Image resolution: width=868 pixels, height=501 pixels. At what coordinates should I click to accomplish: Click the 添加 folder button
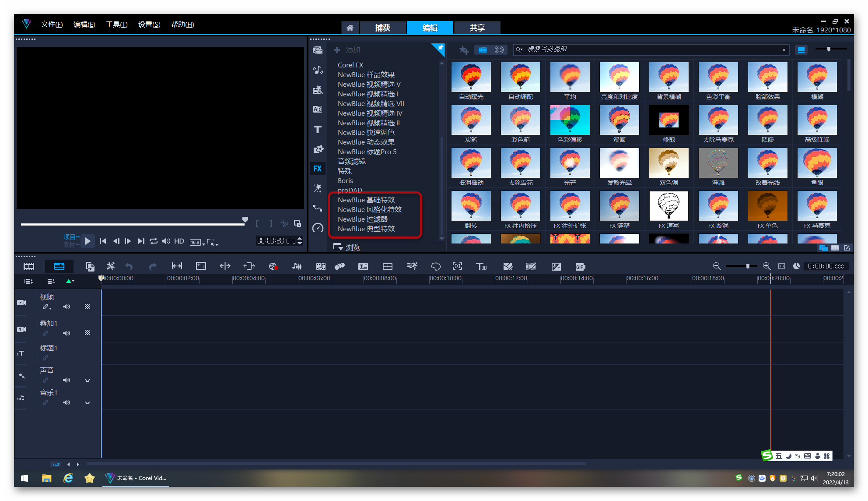coord(347,50)
